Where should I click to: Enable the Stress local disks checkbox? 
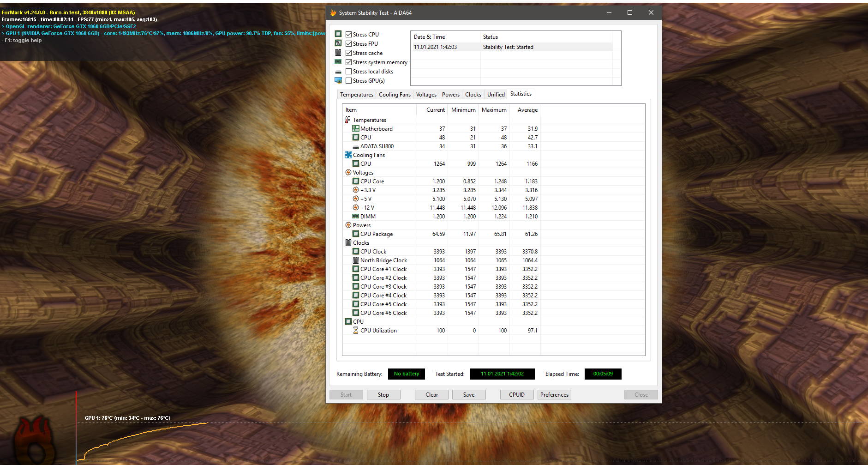pyautogui.click(x=349, y=71)
